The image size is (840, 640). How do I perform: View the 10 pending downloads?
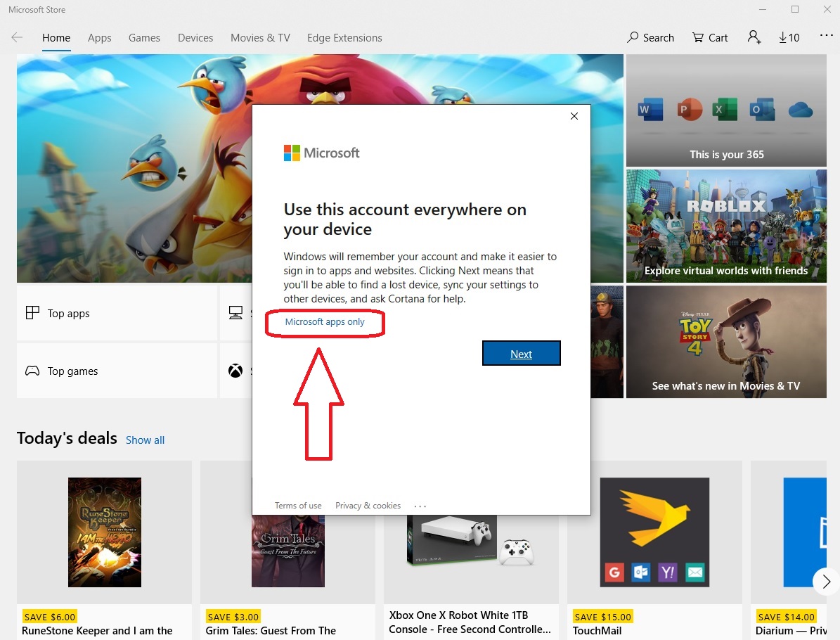pos(789,37)
